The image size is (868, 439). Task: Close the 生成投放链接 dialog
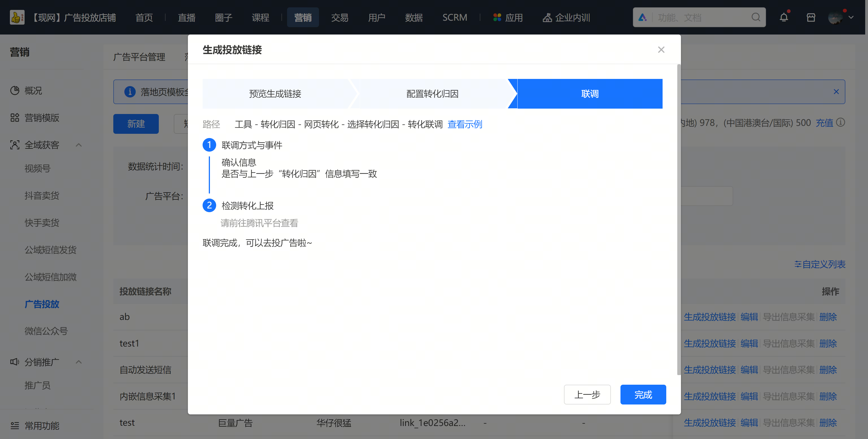click(x=661, y=50)
